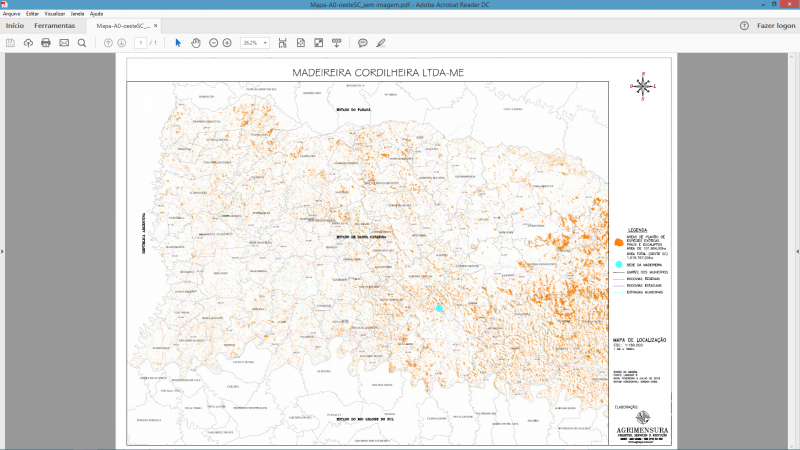Add a comment with the speech bubble icon
Image resolution: width=800 pixels, height=450 pixels.
(x=363, y=43)
